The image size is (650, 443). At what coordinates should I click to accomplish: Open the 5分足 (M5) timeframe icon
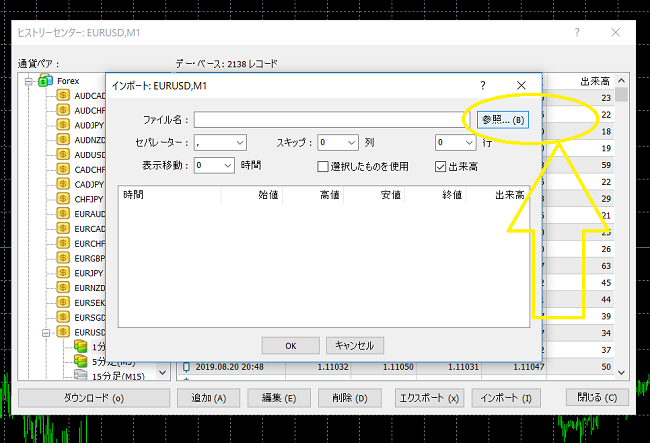tap(81, 361)
